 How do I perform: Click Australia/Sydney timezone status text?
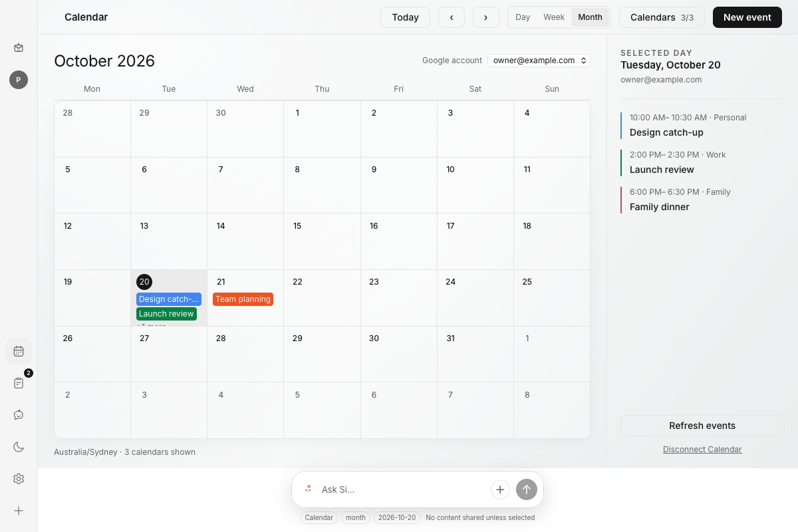(125, 452)
